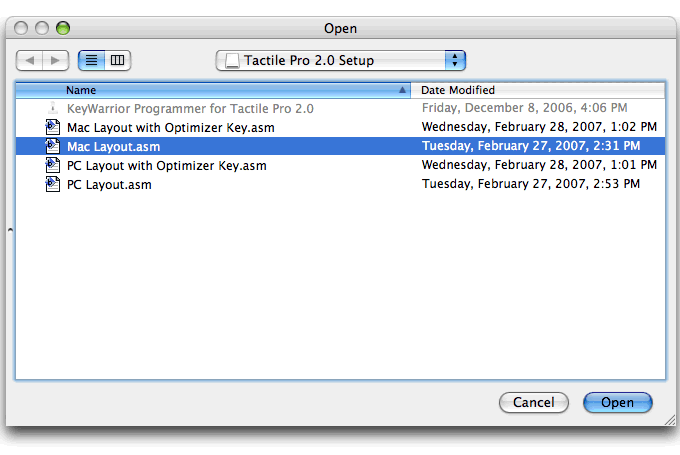Click the Mac Layout with Optimizer Key.asm file icon
This screenshot has width=680, height=455.
[x=52, y=127]
